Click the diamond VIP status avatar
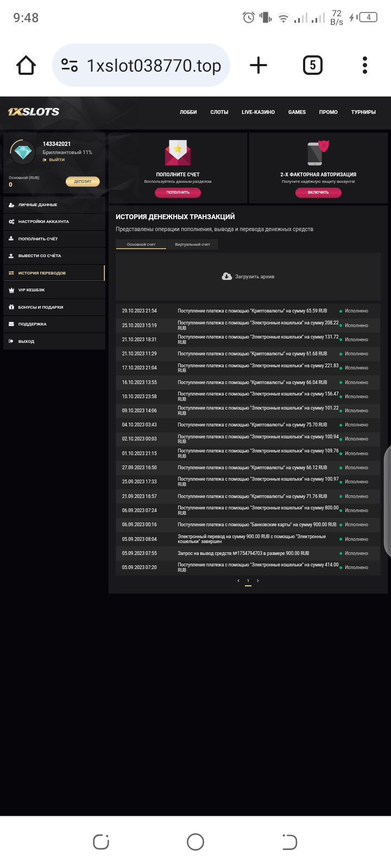Viewport: 391px width, 868px height. [23, 152]
